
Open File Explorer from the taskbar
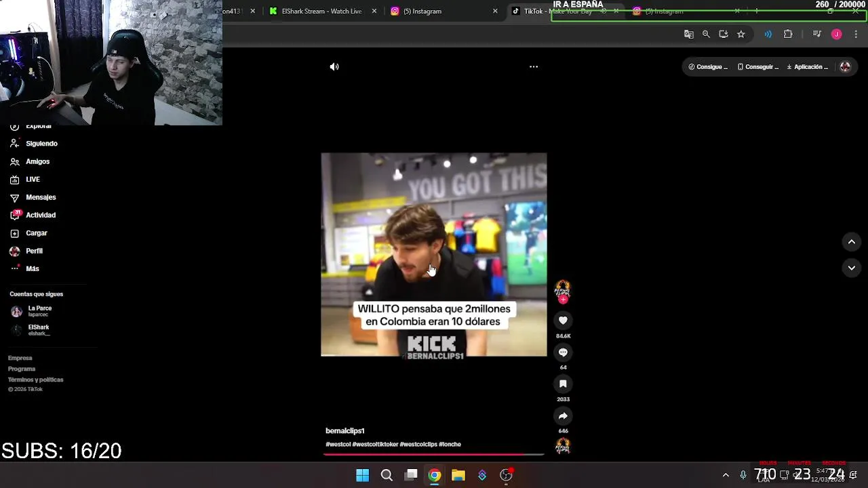[458, 475]
